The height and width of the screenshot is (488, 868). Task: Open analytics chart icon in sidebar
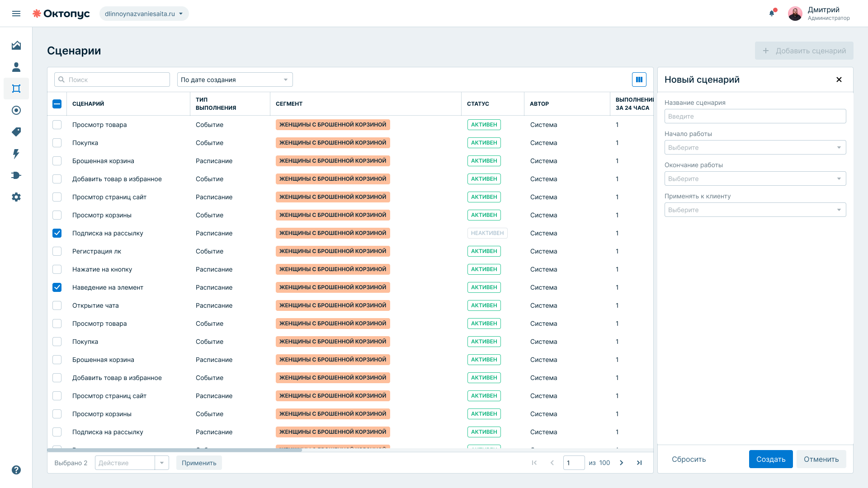pyautogui.click(x=16, y=45)
